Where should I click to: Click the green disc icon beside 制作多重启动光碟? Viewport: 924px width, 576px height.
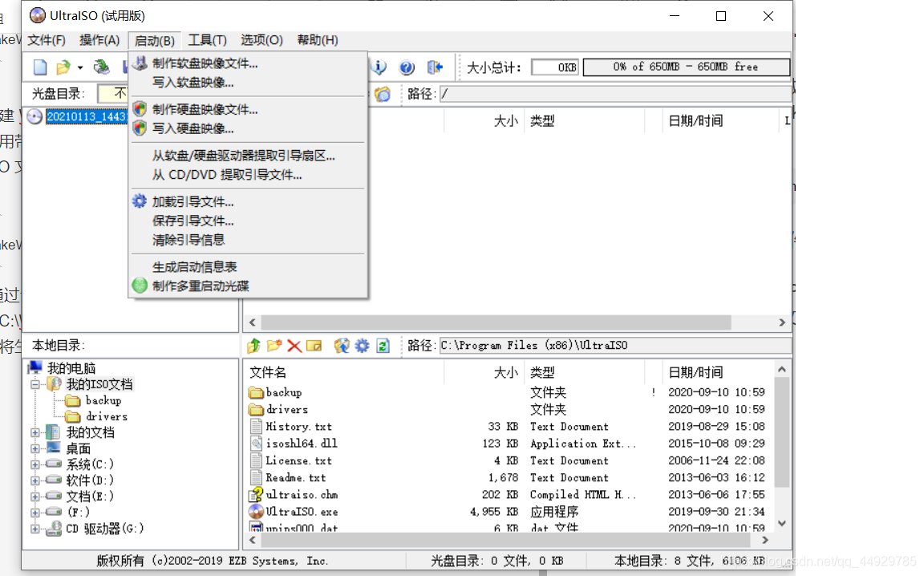point(140,286)
